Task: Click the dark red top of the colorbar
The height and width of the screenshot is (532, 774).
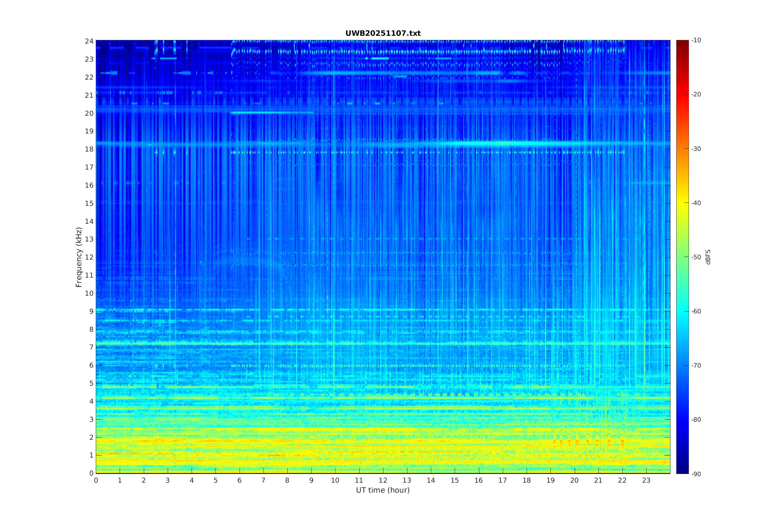Action: pyautogui.click(x=682, y=43)
